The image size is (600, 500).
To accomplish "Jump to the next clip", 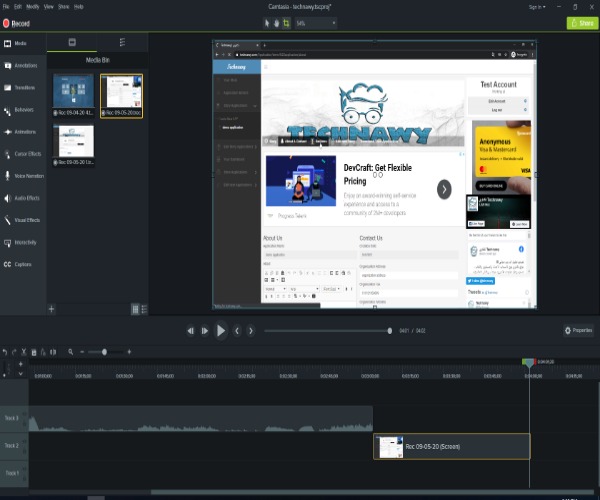I will pos(251,331).
